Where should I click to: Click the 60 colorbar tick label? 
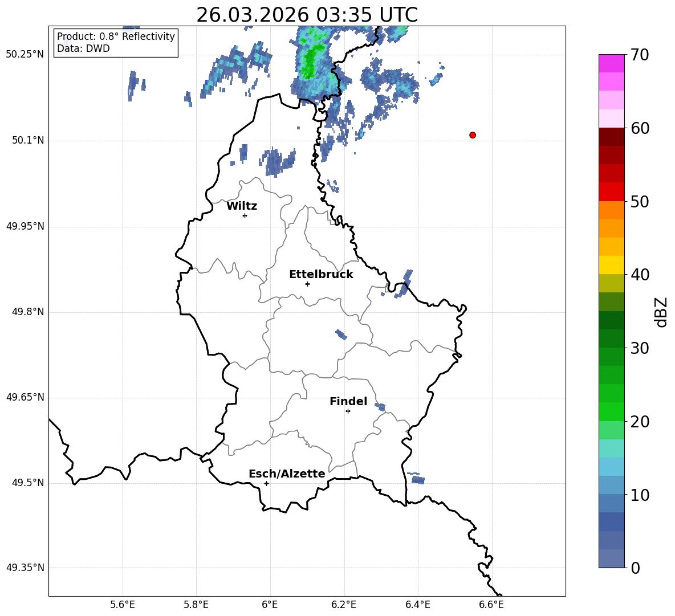coord(640,128)
